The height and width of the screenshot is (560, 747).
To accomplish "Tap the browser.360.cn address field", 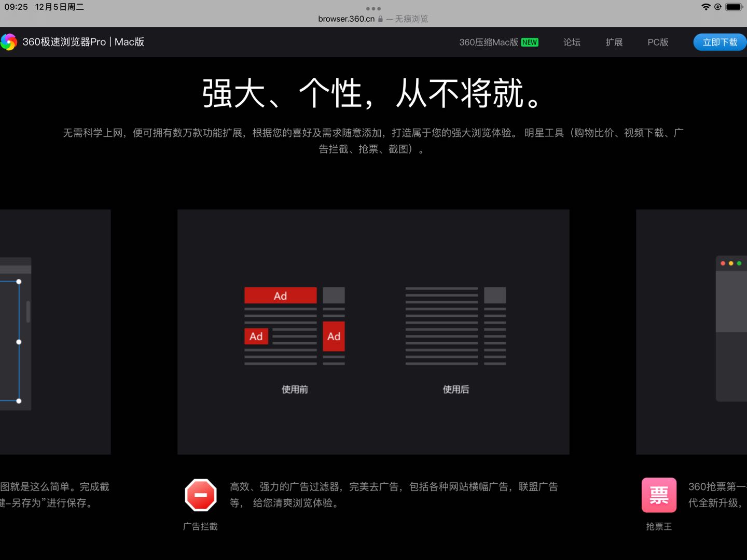I will tap(346, 19).
